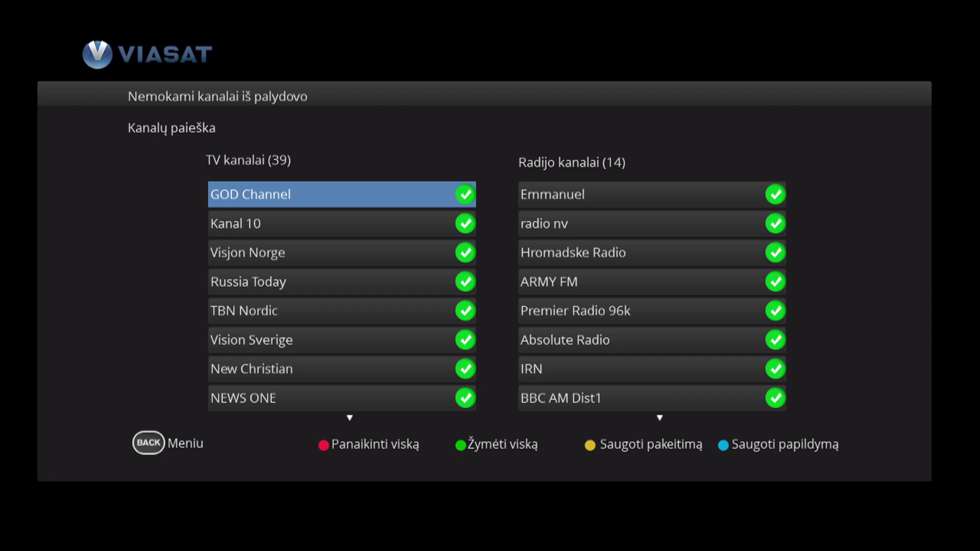Uncheck Vision Sverige checkmark

pyautogui.click(x=465, y=340)
